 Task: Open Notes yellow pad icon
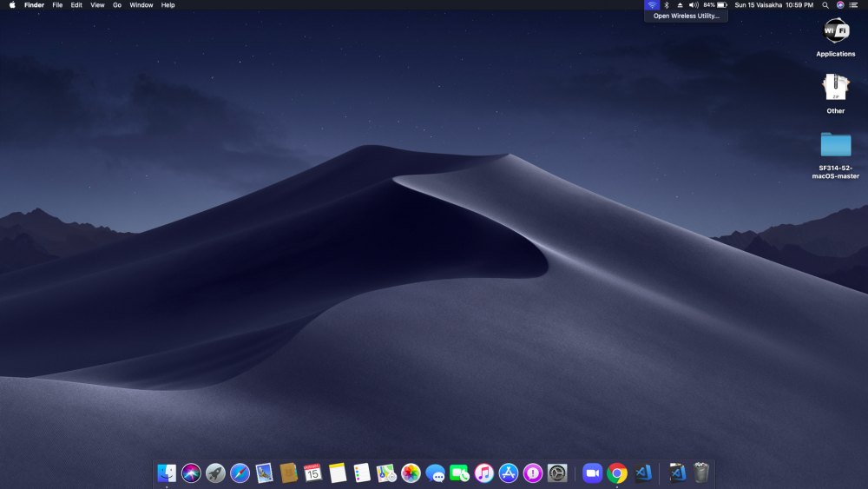click(337, 473)
